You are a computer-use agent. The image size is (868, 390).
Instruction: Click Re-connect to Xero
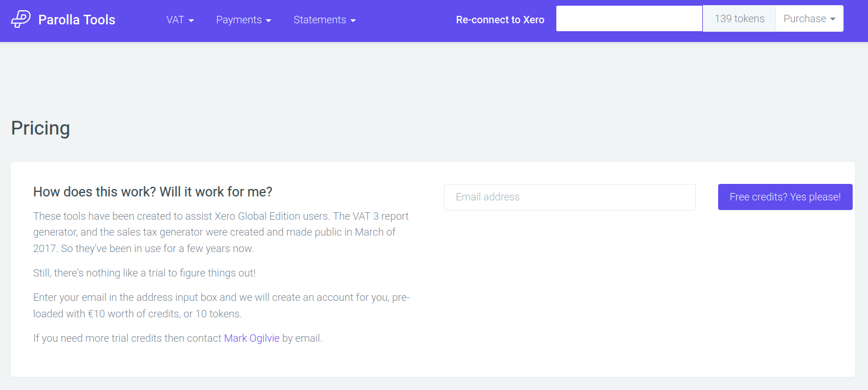[x=500, y=20]
